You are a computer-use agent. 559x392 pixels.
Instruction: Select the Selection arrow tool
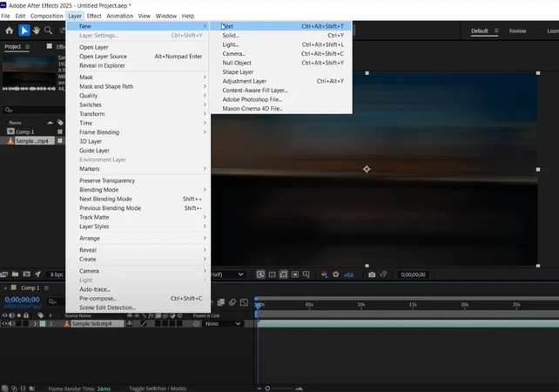coord(24,30)
